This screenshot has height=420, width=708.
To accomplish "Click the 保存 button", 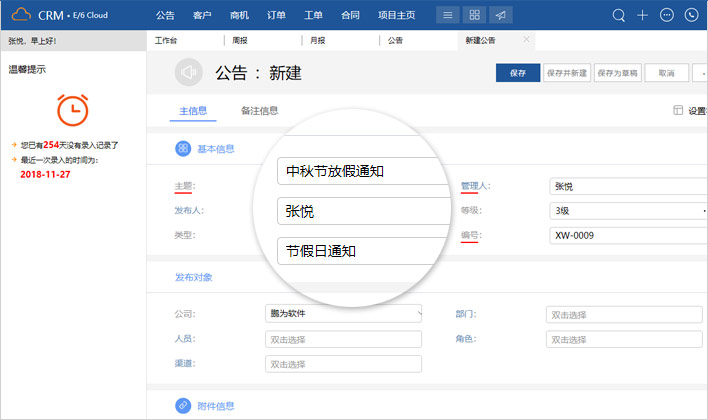I will 517,73.
